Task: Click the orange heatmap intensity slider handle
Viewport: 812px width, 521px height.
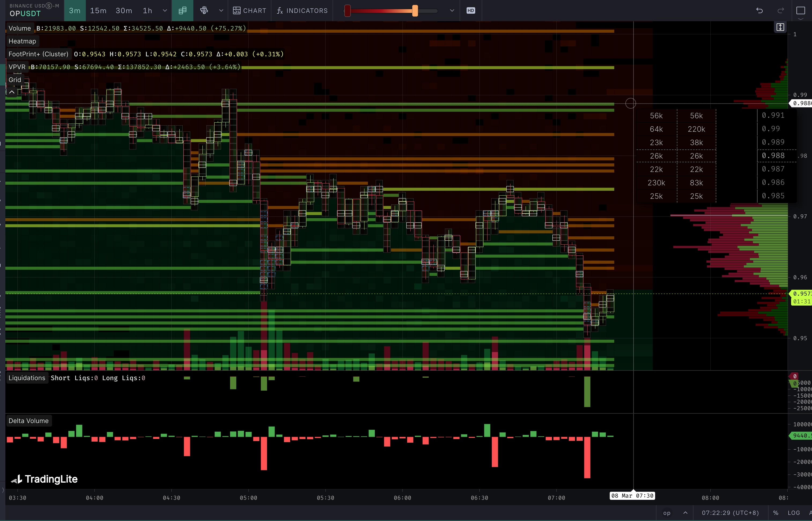Action: (x=415, y=10)
